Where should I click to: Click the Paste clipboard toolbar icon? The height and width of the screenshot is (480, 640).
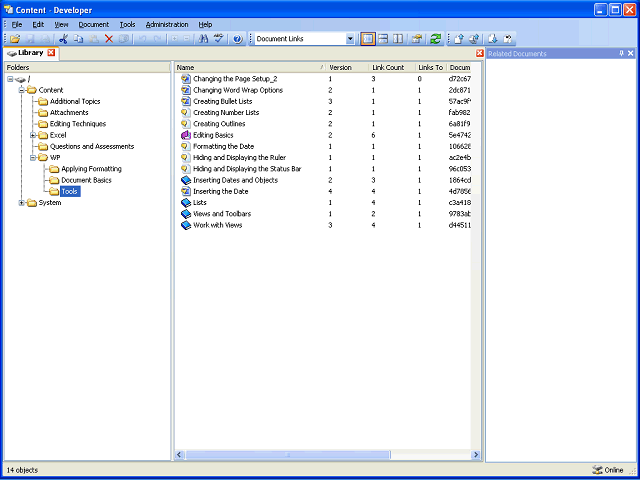click(x=93, y=39)
